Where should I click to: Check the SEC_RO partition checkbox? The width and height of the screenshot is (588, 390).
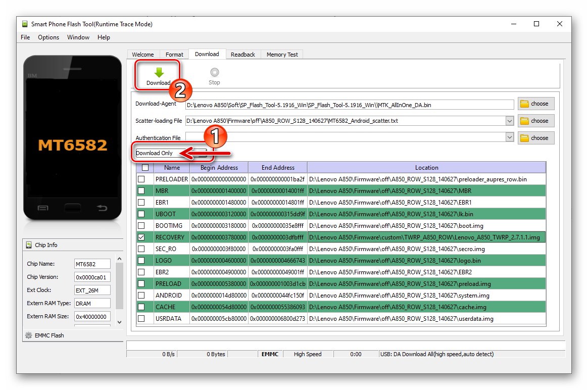point(141,249)
